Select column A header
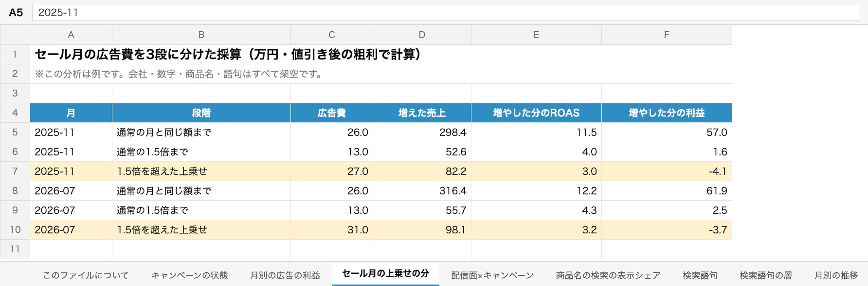The height and width of the screenshot is (286, 868). [x=71, y=35]
